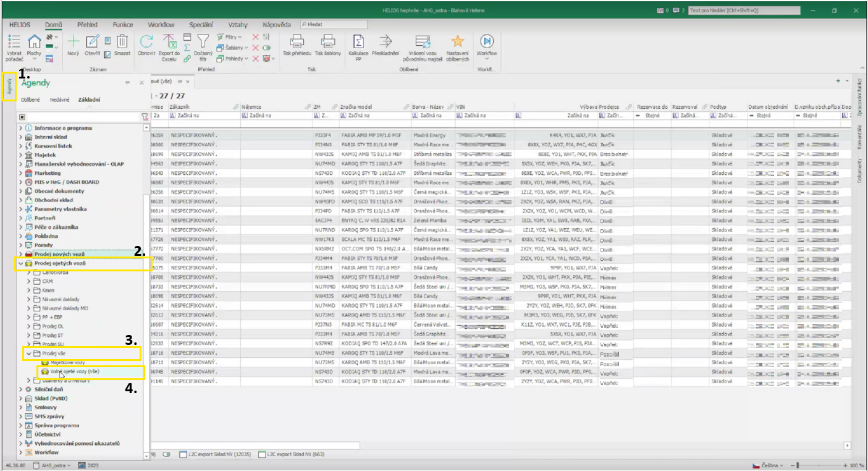Toggle L2C export Sklad NV (663) checkbox

[263, 454]
